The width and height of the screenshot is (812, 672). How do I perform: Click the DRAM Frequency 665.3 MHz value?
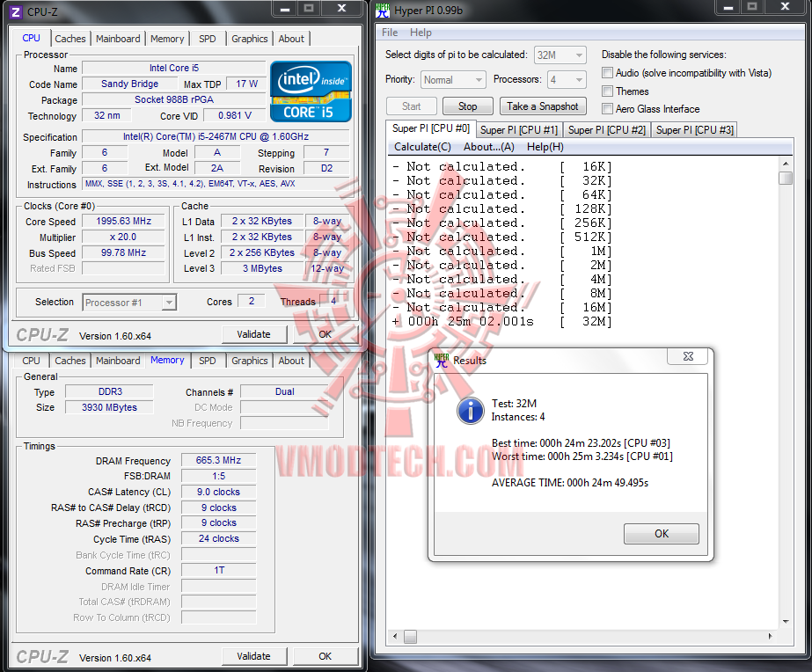coord(218,460)
